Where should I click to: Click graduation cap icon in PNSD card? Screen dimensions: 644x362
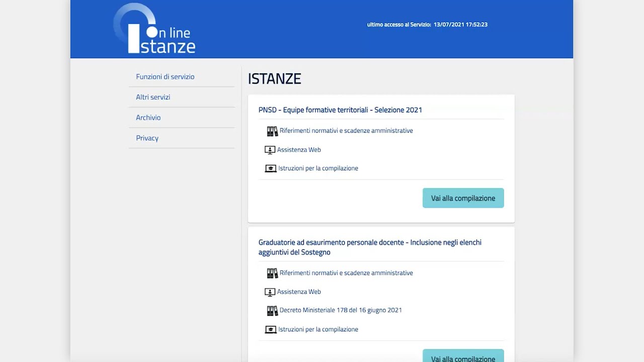point(271,168)
